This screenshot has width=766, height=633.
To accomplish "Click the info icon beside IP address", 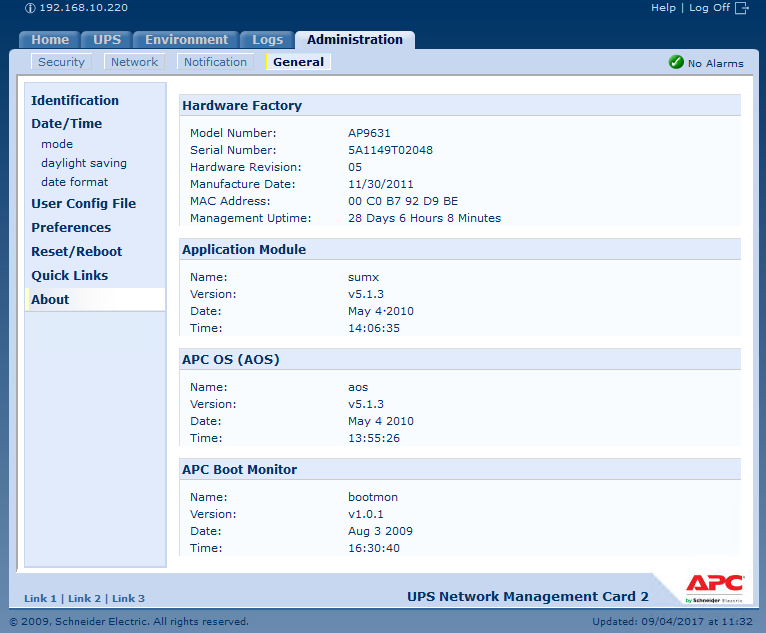I will [x=29, y=8].
